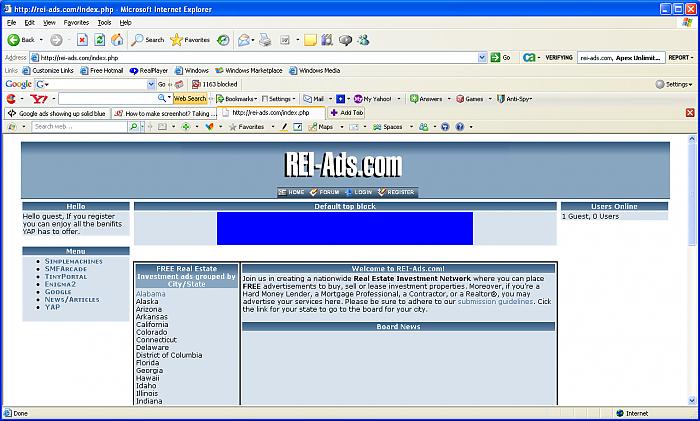Image resolution: width=700 pixels, height=421 pixels.
Task: Switch to 'Google ads showing up solid blue' tab
Action: pyautogui.click(x=58, y=113)
